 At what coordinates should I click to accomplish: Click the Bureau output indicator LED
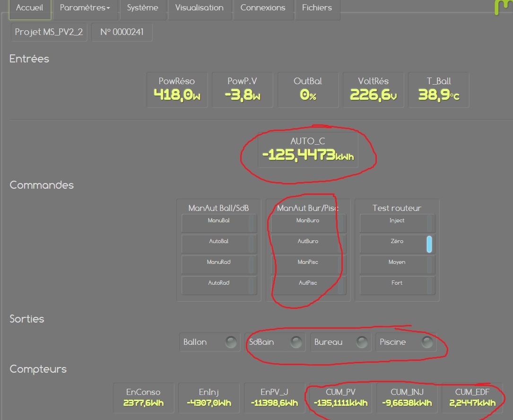point(362,342)
